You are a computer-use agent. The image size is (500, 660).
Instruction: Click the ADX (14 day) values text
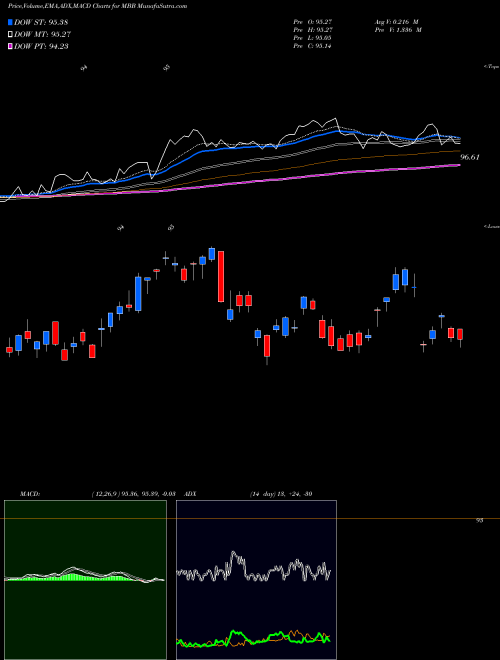(x=280, y=494)
